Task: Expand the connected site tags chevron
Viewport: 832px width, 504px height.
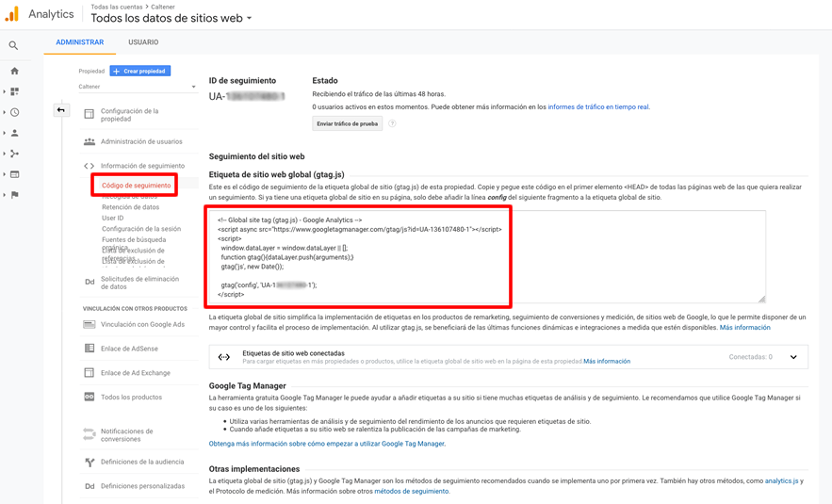Action: point(793,357)
